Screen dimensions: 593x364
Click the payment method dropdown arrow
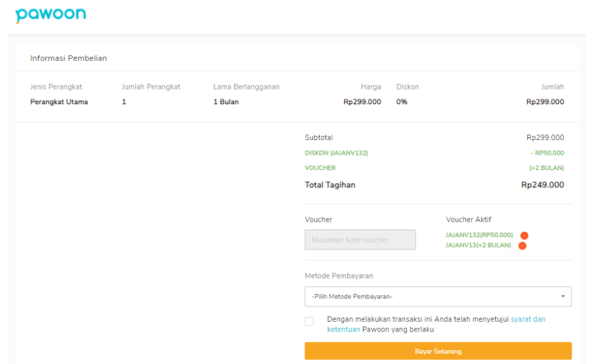[563, 297]
